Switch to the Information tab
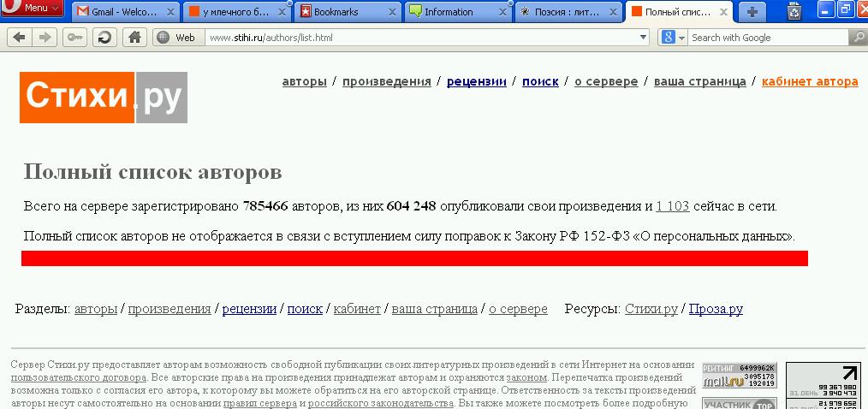 click(x=458, y=12)
